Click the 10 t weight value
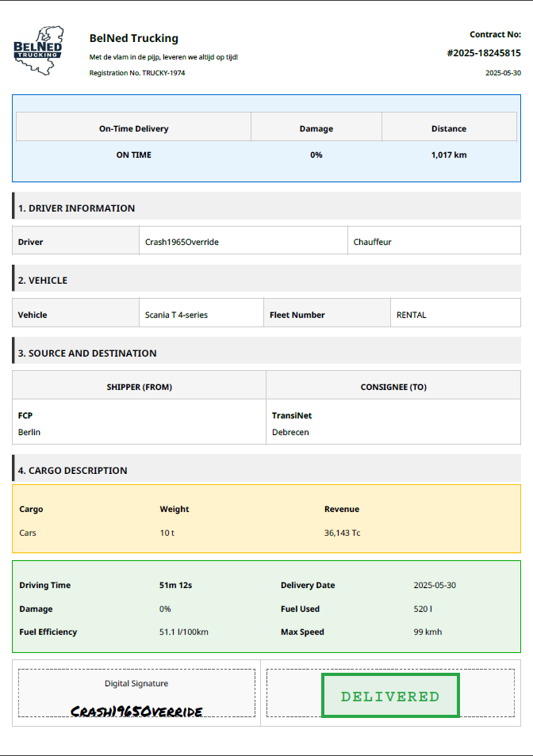The height and width of the screenshot is (756, 533). pyautogui.click(x=167, y=533)
